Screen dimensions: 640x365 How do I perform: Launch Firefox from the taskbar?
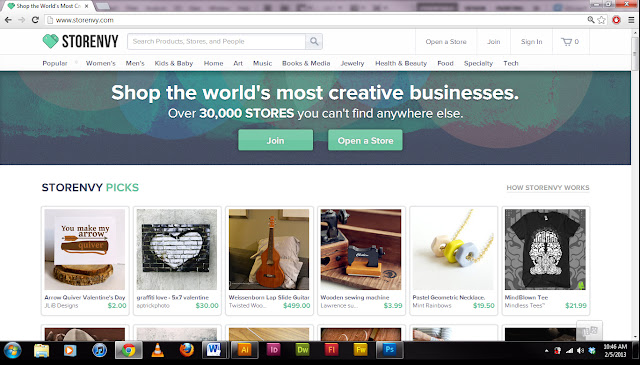point(187,350)
